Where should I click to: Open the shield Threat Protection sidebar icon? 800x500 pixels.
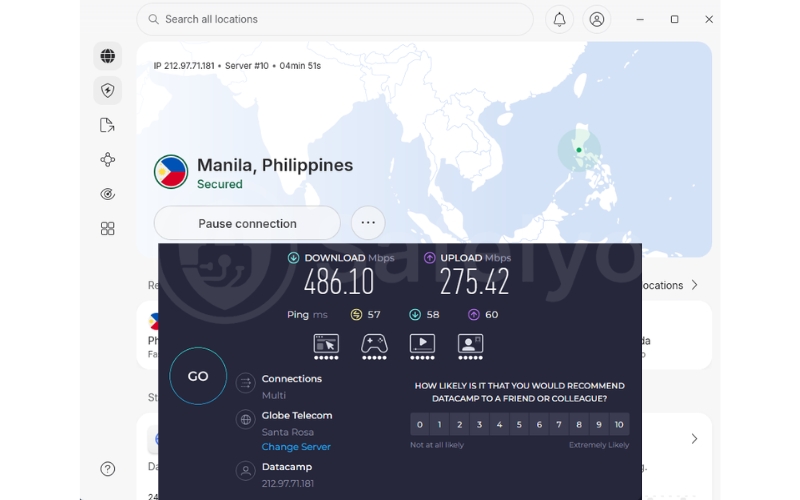pos(108,91)
